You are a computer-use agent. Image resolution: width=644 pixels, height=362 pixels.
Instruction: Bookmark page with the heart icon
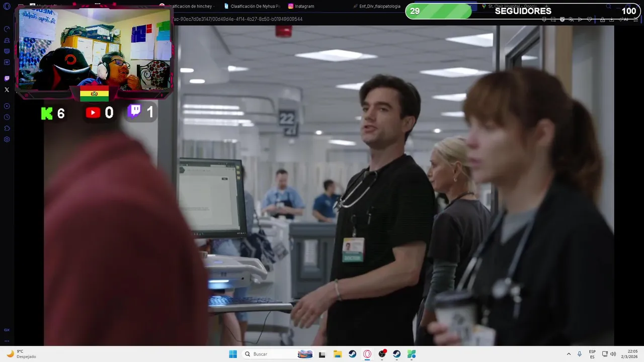pos(590,19)
